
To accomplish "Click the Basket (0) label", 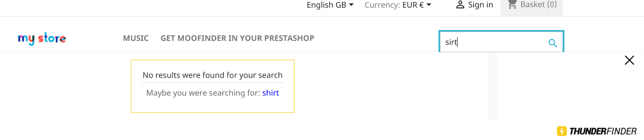I will click(x=538, y=5).
